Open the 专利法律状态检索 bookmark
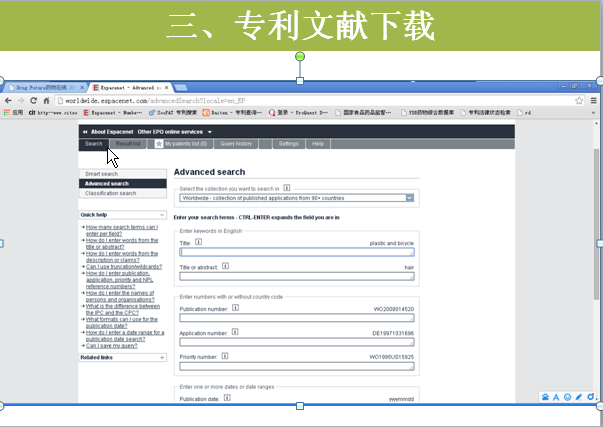Screen dimensions: 603x427 tap(486, 113)
